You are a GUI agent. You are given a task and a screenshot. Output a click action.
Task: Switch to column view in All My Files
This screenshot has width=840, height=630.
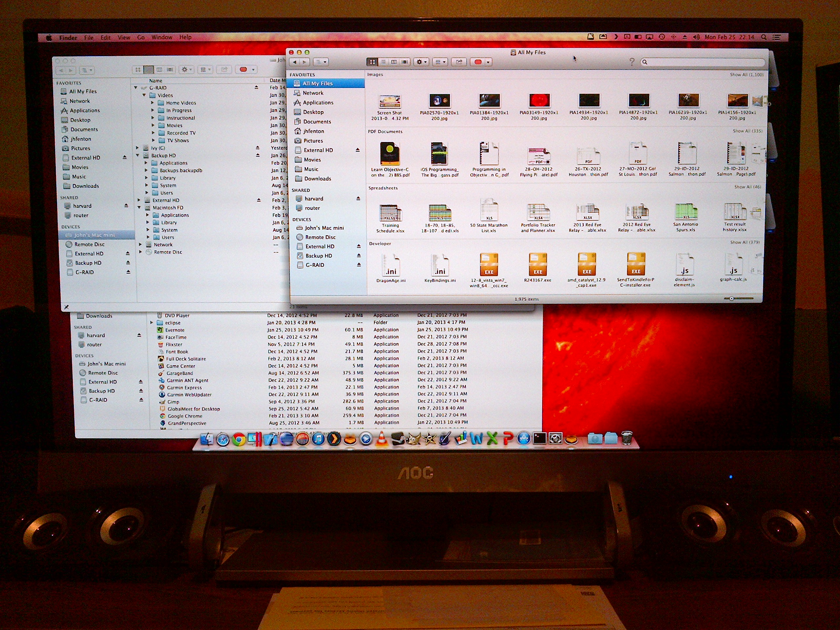(x=394, y=62)
